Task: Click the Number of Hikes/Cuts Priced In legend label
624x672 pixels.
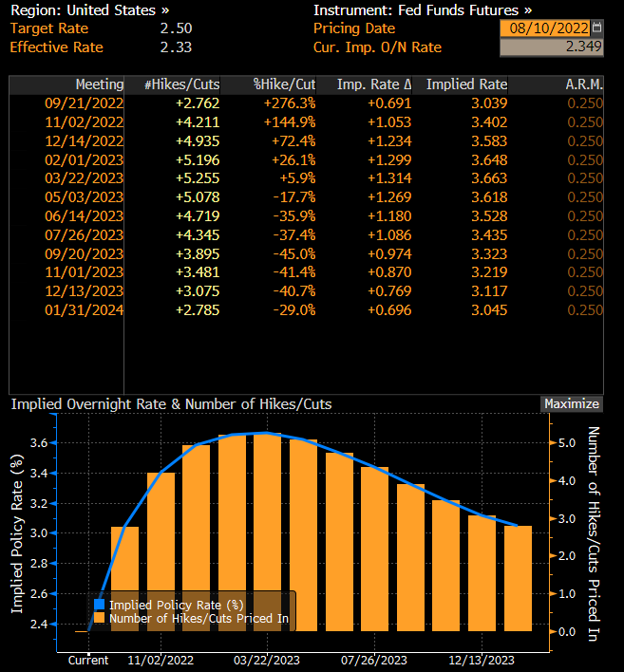Action: (199, 618)
